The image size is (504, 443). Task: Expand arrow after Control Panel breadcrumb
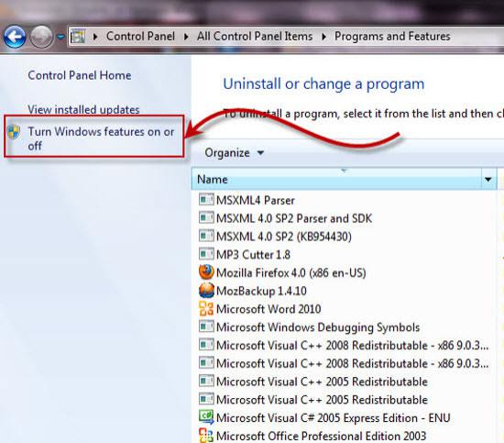[186, 37]
